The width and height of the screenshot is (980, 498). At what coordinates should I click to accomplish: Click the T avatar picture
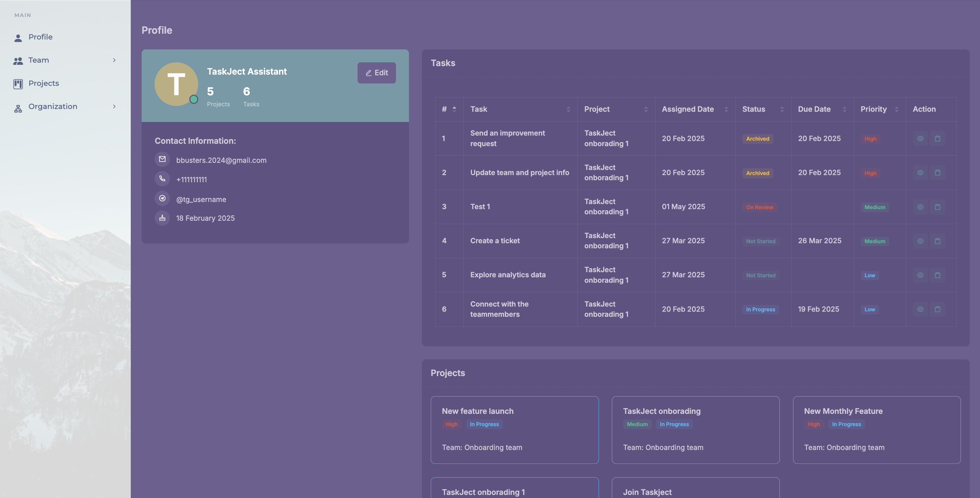(x=176, y=84)
